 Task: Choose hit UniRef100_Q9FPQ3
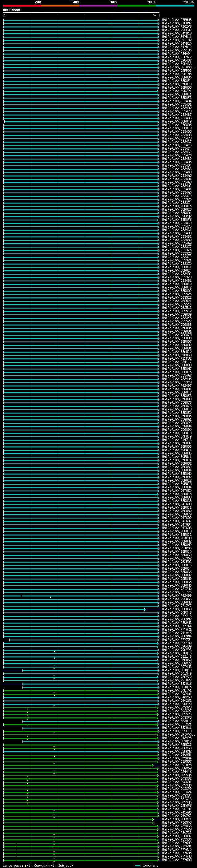click(177, 71)
